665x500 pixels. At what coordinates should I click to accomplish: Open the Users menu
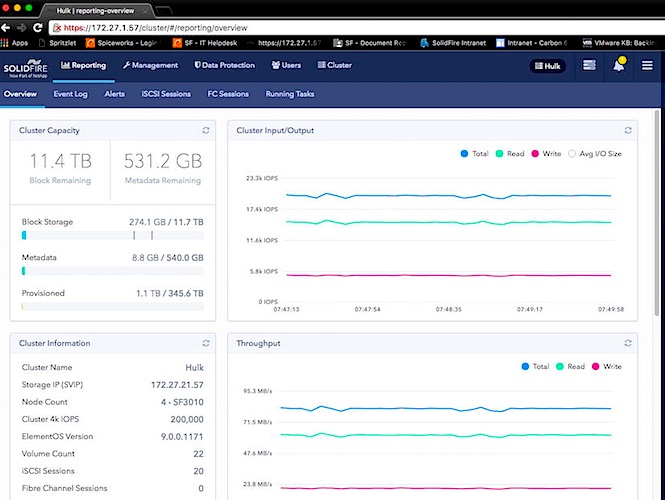(x=286, y=65)
